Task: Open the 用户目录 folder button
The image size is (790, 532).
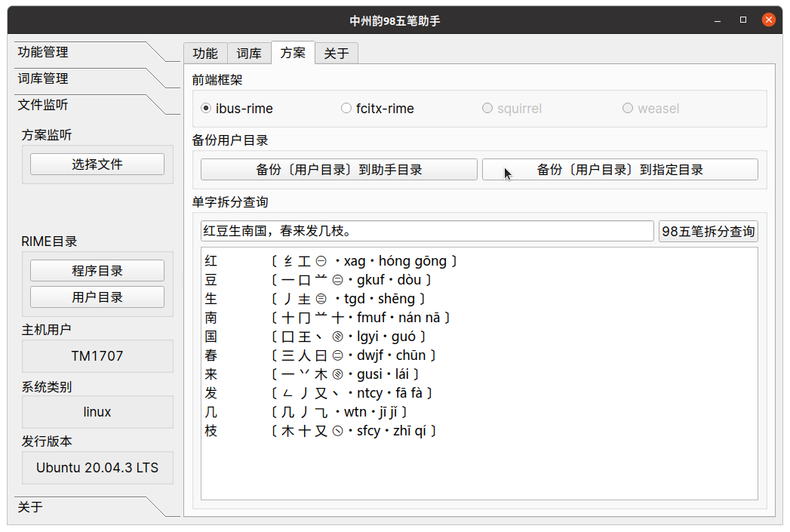Action: pyautogui.click(x=97, y=297)
